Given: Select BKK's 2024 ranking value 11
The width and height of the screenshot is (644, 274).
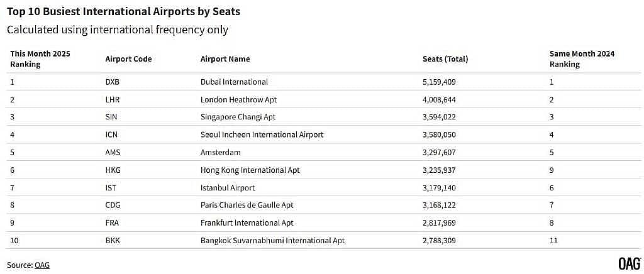Looking at the screenshot, I should pyautogui.click(x=553, y=240).
